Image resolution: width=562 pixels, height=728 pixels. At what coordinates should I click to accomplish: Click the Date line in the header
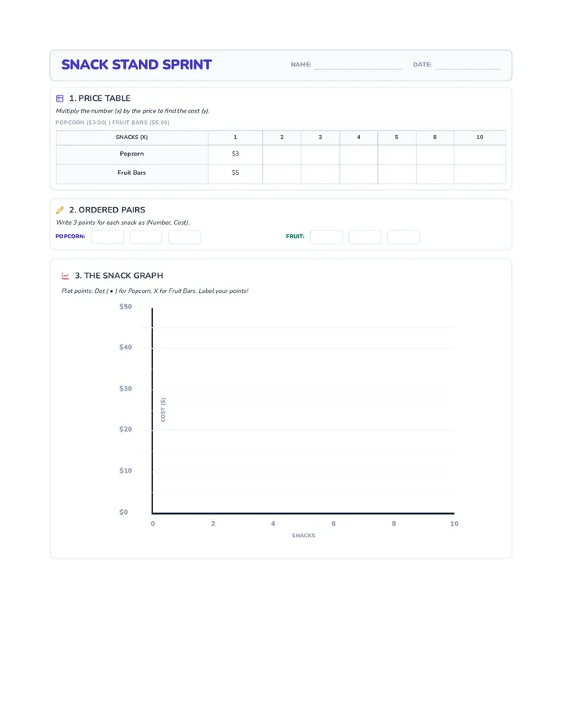point(468,65)
